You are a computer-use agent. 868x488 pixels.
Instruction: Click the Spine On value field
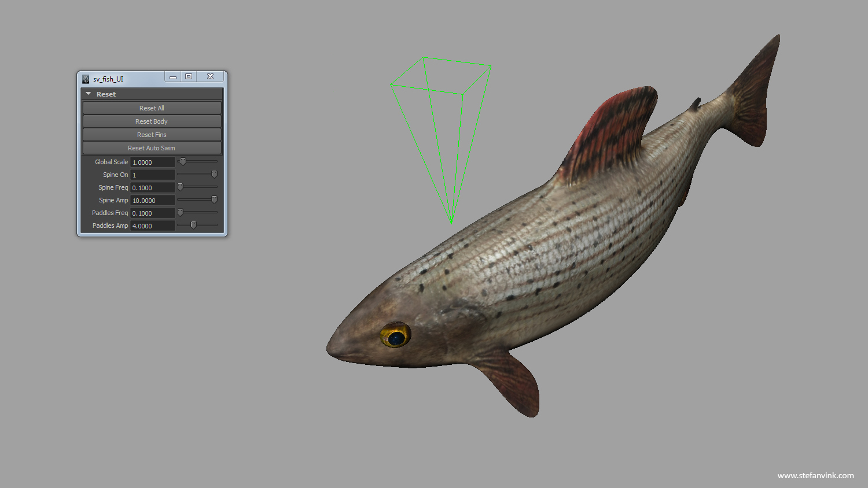coord(153,175)
